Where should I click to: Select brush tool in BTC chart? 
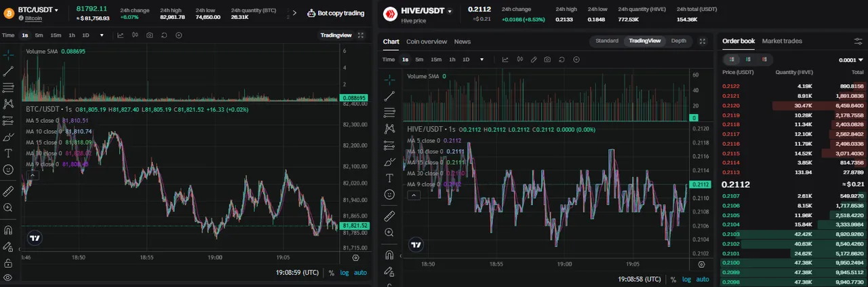(8, 137)
